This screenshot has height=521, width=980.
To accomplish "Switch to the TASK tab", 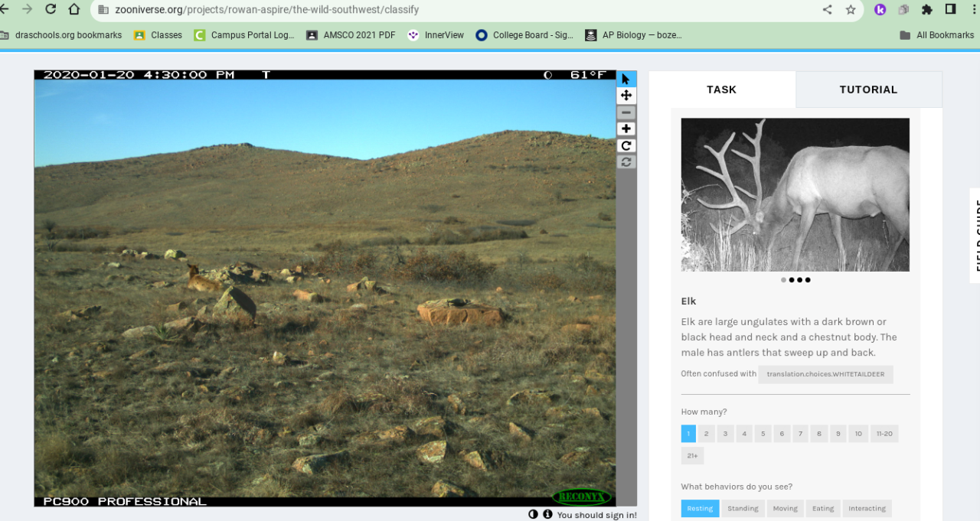I will pyautogui.click(x=722, y=90).
